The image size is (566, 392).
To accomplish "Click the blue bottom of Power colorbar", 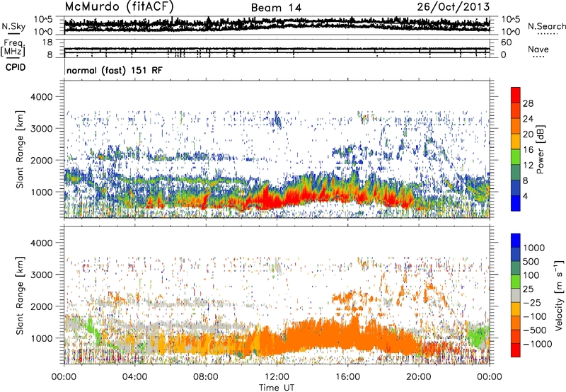I will click(x=516, y=203).
